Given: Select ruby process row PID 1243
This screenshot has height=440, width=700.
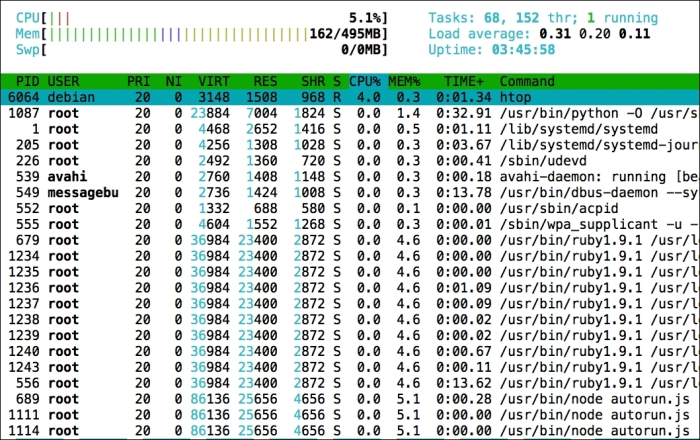Looking at the screenshot, I should [350, 367].
